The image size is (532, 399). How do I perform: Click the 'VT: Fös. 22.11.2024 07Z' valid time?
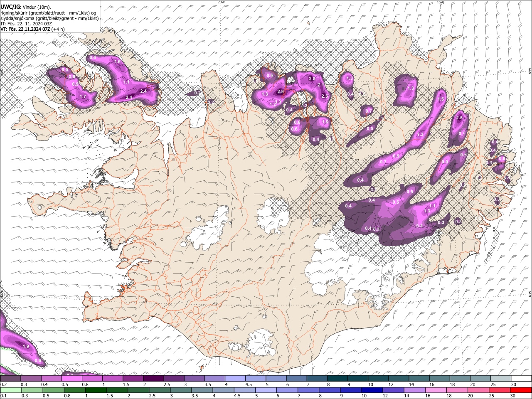click(25, 29)
